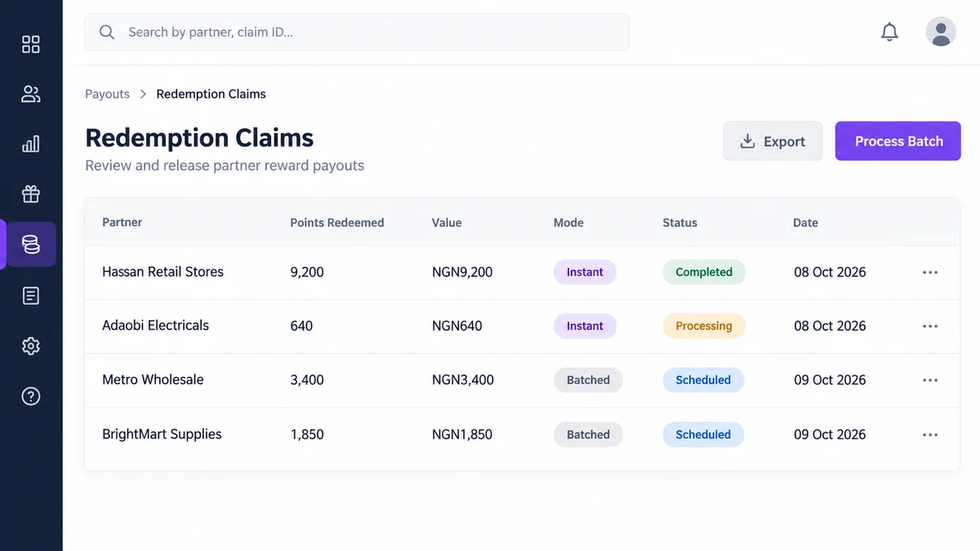The height and width of the screenshot is (551, 980).
Task: Open the partners users icon in sidebar
Action: 31,94
